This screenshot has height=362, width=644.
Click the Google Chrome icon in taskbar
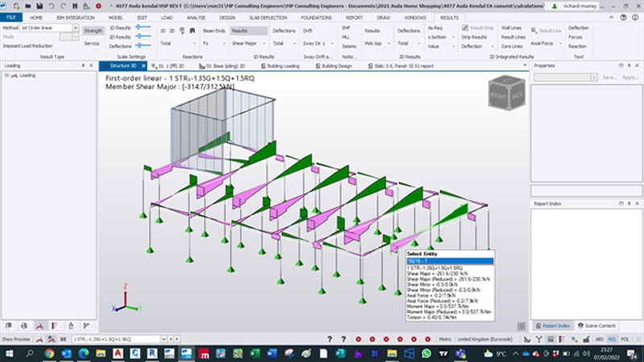48,354
